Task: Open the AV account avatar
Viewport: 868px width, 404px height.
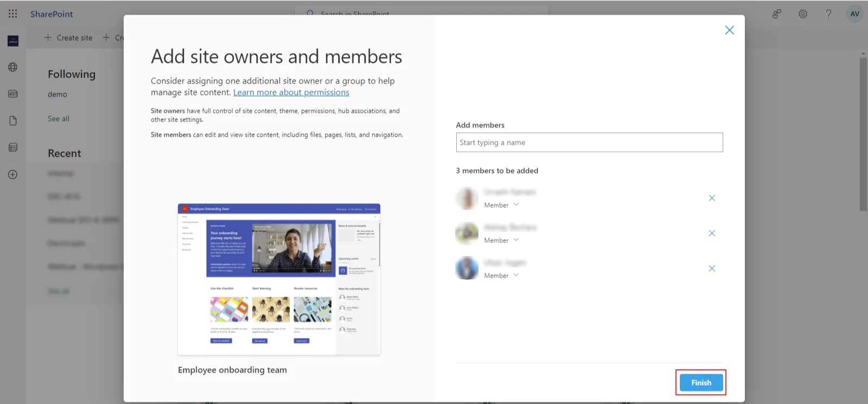Action: [x=855, y=14]
